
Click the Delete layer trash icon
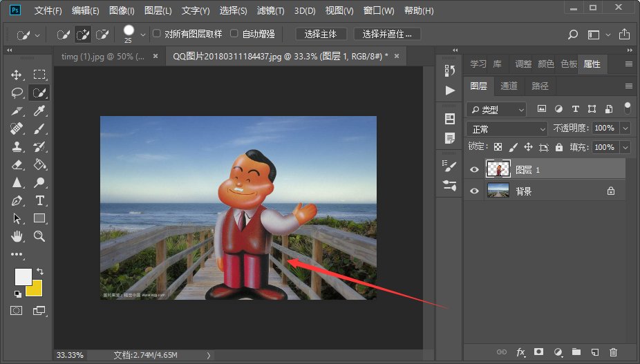[x=613, y=352]
